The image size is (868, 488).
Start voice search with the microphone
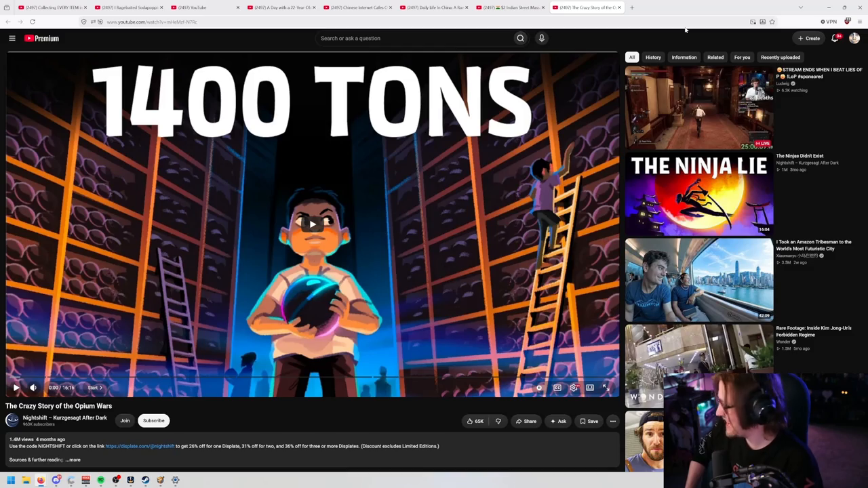click(541, 38)
